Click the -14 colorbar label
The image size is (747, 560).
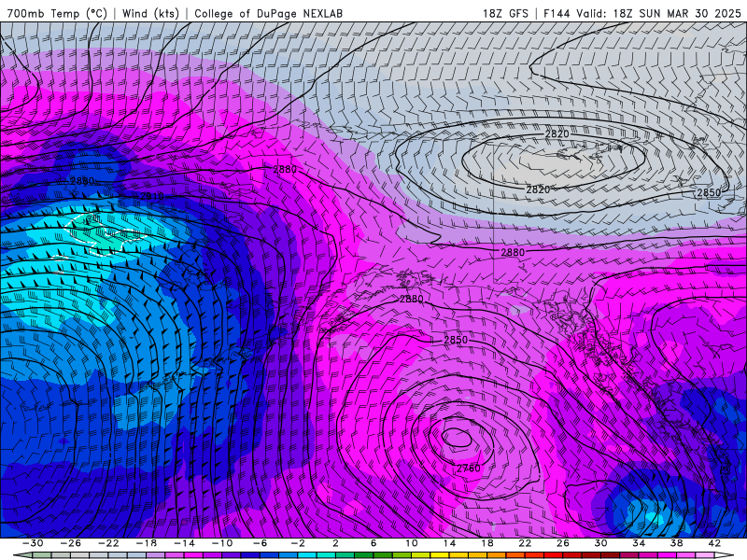[x=184, y=543]
